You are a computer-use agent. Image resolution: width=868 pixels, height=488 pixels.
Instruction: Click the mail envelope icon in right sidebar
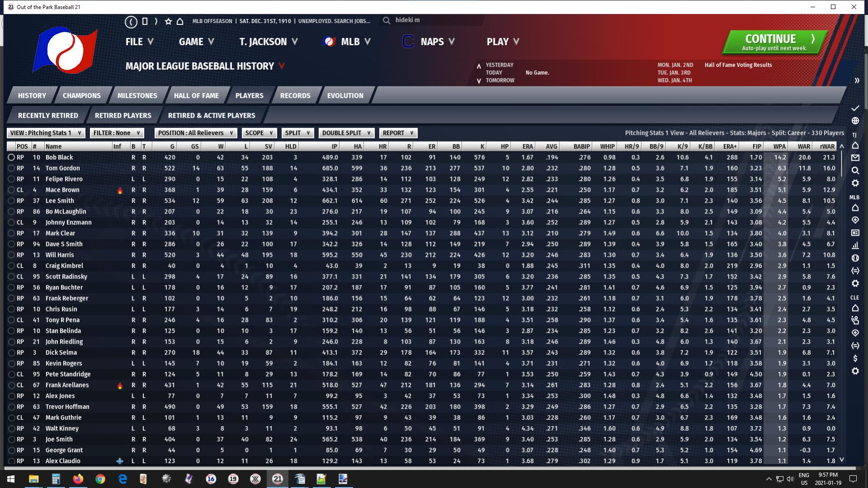click(855, 158)
